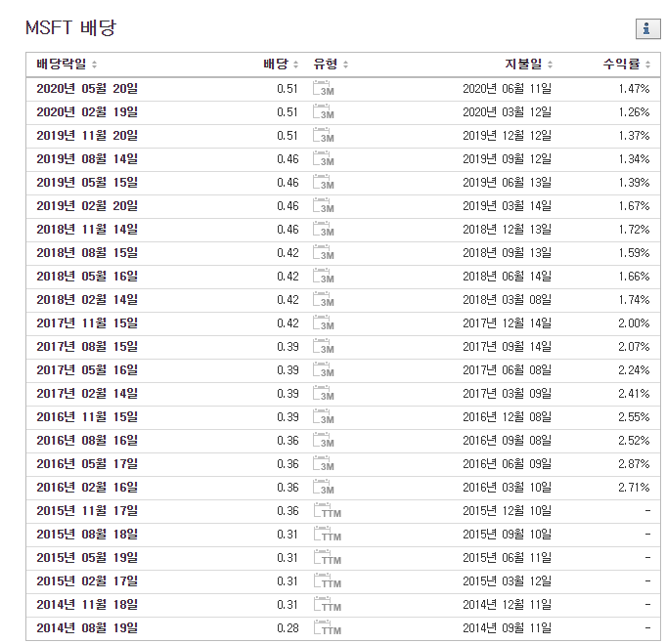This screenshot has height=644, width=666.
Task: Click dividend 0.39 in 2017년 05월 16일 row
Action: (x=288, y=369)
